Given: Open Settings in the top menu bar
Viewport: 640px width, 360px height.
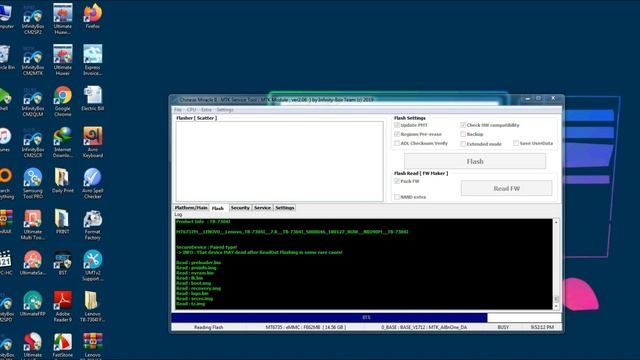Looking at the screenshot, I should [225, 110].
